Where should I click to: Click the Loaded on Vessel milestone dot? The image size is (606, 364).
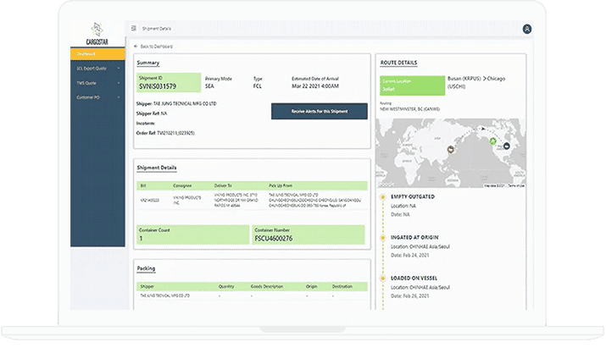(x=382, y=278)
